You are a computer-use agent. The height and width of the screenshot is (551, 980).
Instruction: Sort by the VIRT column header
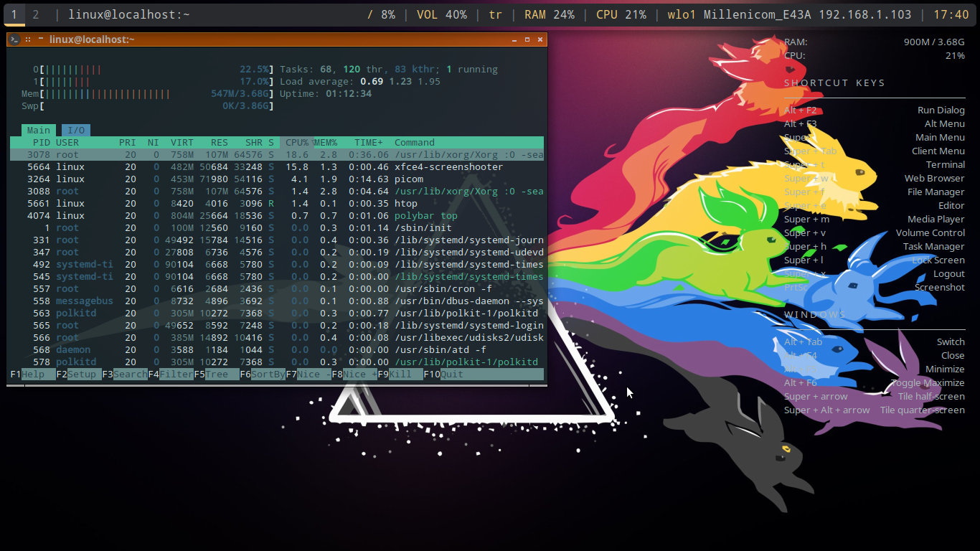(x=182, y=142)
